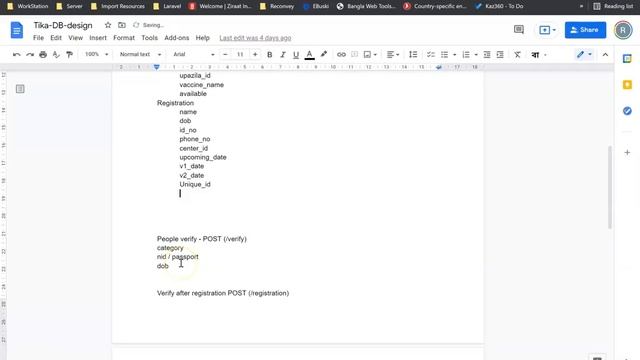Toggle bold formatting
Image resolution: width=640 pixels, height=360 pixels.
point(269,55)
